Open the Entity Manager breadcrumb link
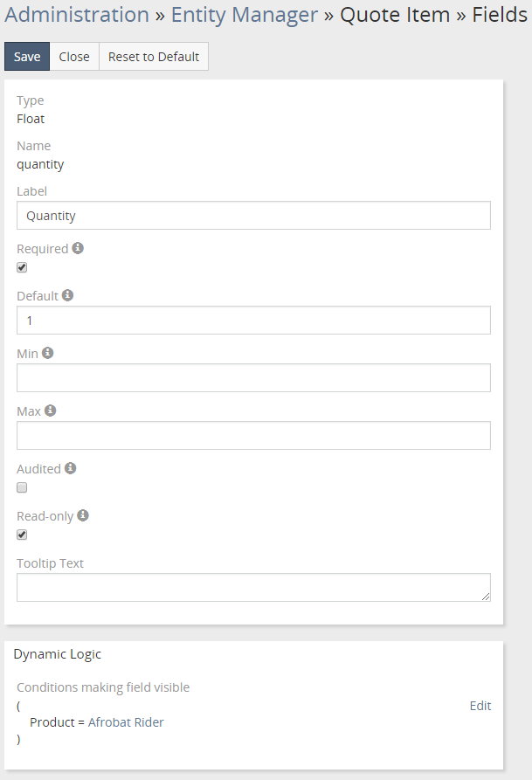 coord(245,15)
